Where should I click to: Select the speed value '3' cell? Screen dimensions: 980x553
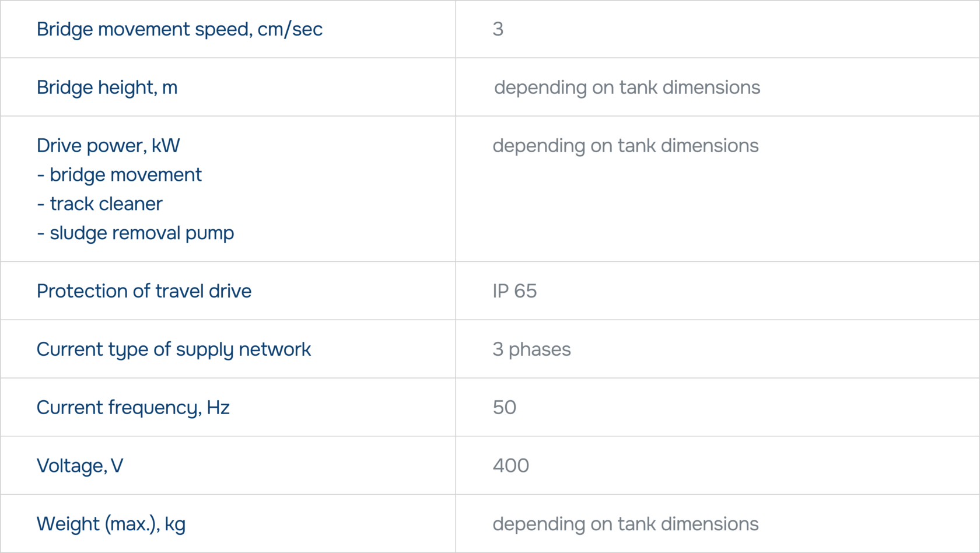[498, 29]
